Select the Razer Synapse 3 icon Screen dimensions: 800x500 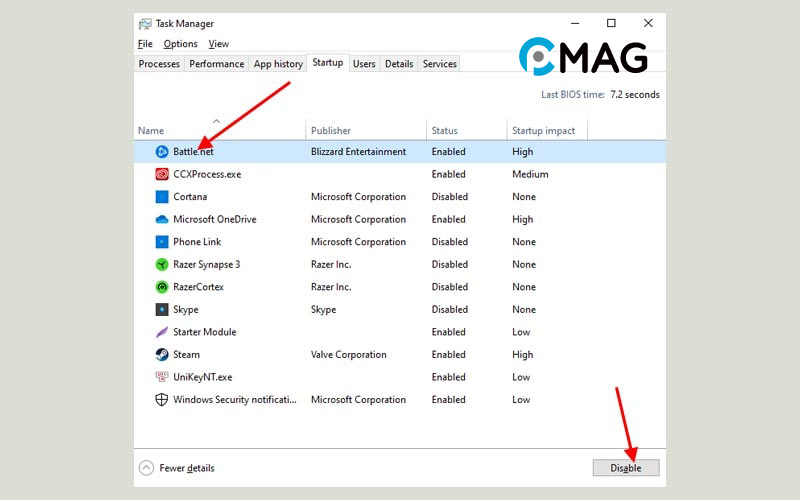[x=162, y=264]
